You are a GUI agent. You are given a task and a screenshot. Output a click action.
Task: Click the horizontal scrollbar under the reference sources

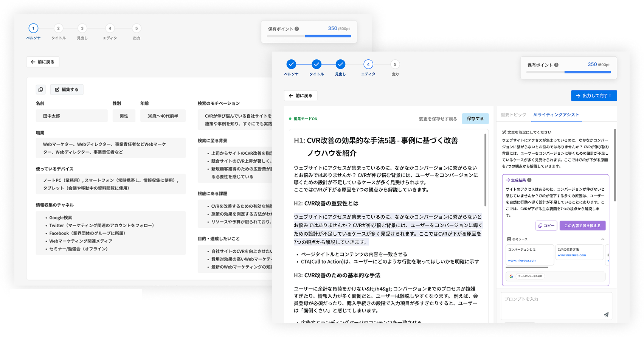527,267
